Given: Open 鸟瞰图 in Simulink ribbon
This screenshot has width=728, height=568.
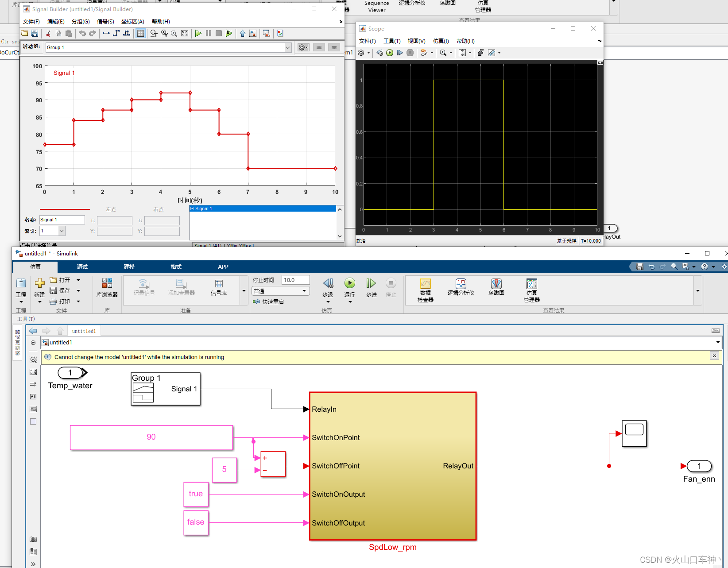Looking at the screenshot, I should pyautogui.click(x=496, y=287).
